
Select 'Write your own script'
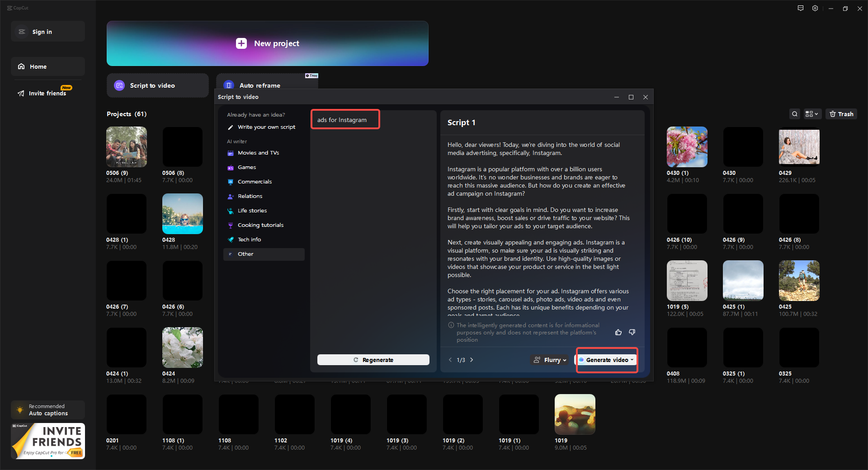click(267, 127)
